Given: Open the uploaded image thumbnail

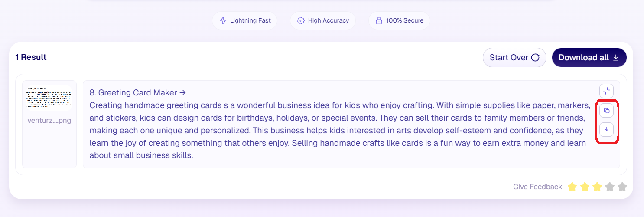Looking at the screenshot, I should coord(49,98).
